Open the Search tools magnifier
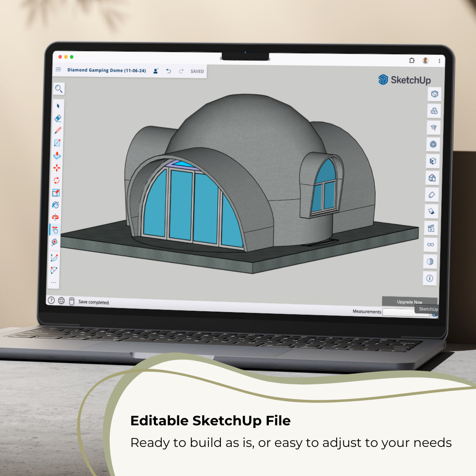The width and height of the screenshot is (476, 476). (x=59, y=89)
